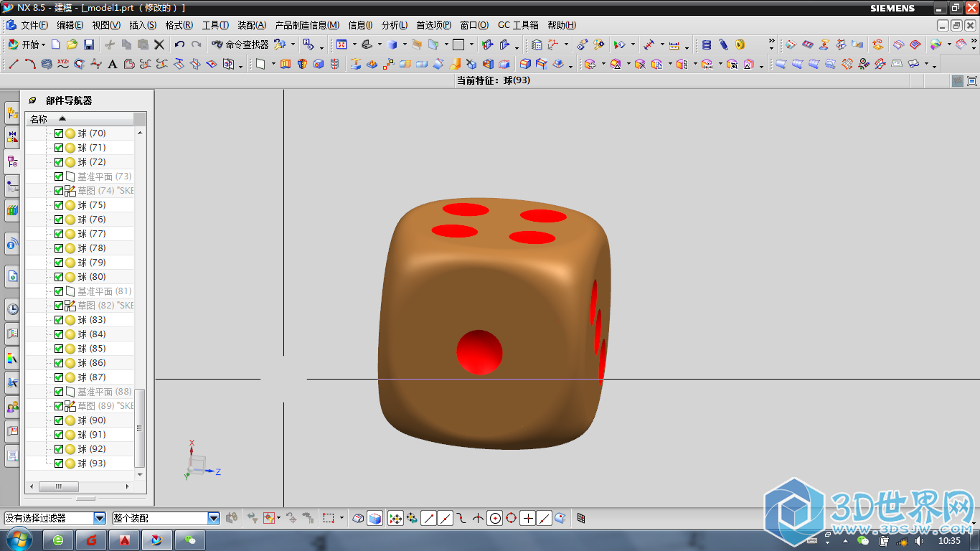Click the rectangle selection icon
Image resolution: width=980 pixels, height=551 pixels.
329,518
